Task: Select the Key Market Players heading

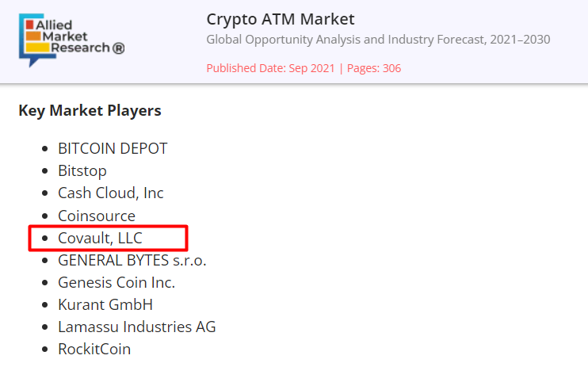Action: 90,111
